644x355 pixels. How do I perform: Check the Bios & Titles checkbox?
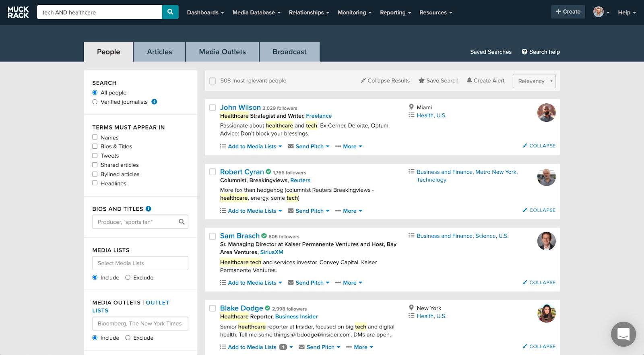coord(95,146)
